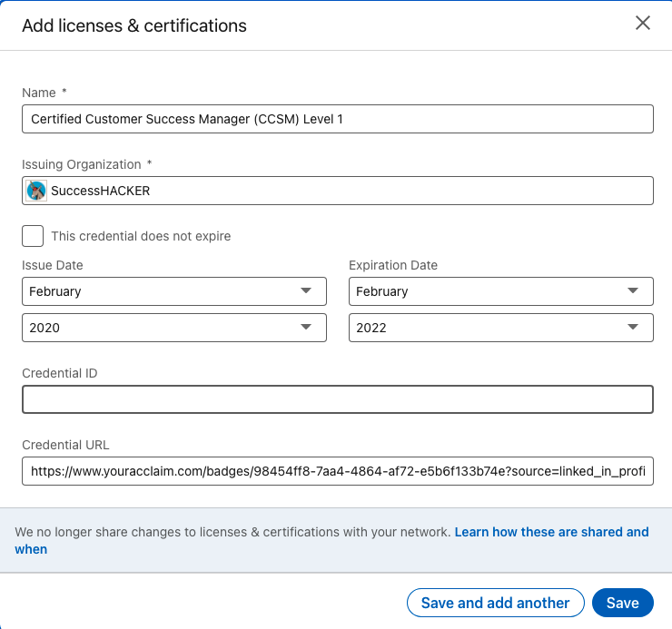Screen dimensions: 672x629
Task: Click the 'Expiration Date' label
Action: [393, 265]
